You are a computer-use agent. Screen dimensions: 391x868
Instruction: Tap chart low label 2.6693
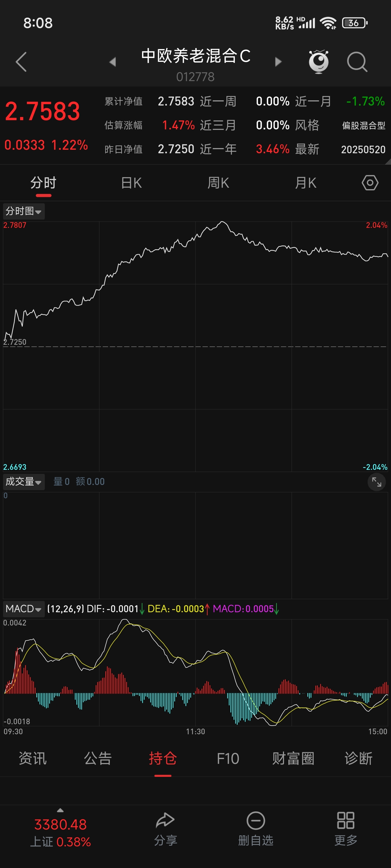[x=14, y=467]
